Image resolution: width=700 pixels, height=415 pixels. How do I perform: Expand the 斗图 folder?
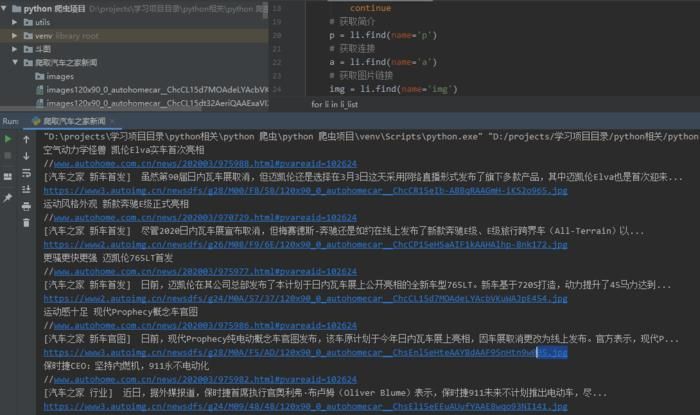(x=15, y=49)
